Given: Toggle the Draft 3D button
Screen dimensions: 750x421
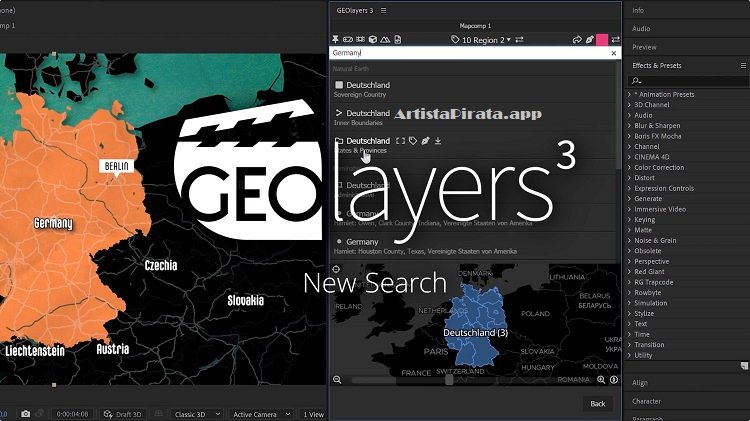Looking at the screenshot, I should [122, 414].
